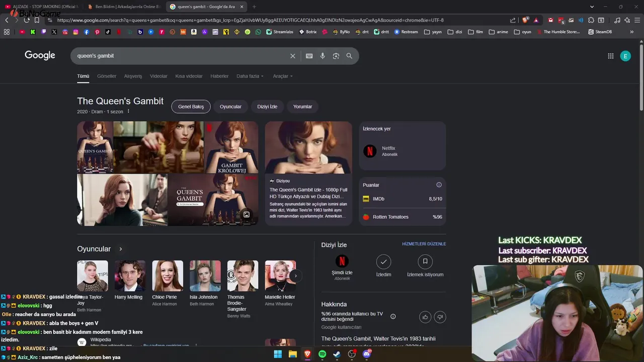Open the Diziyou watch result link
Viewport: 644px width, 362px height.
308,173
